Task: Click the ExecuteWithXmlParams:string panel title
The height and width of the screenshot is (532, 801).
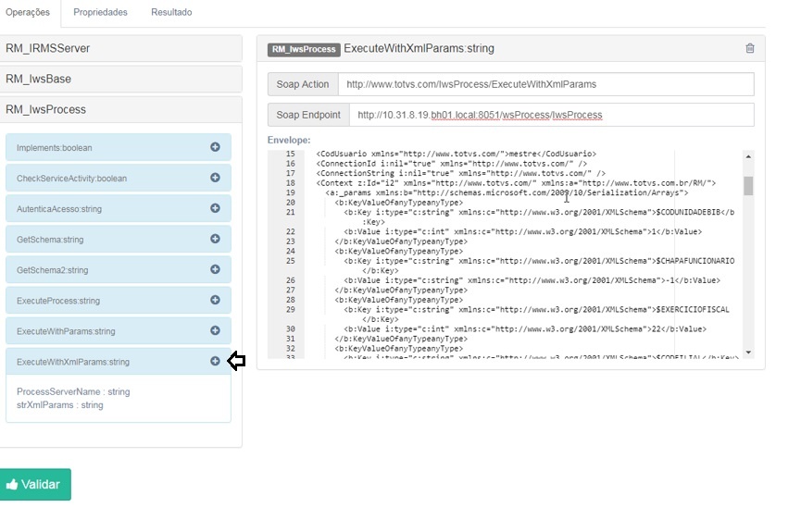Action: (419, 48)
